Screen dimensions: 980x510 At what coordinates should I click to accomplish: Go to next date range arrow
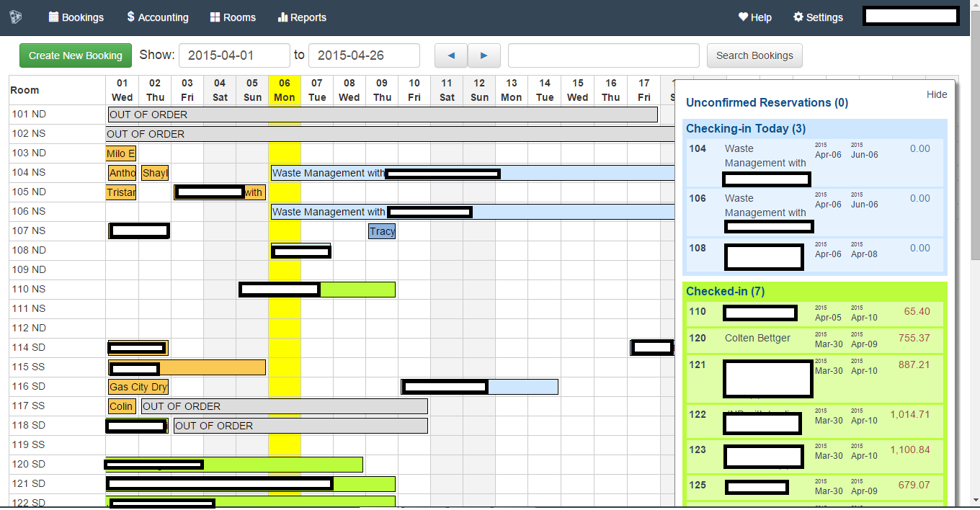click(484, 55)
